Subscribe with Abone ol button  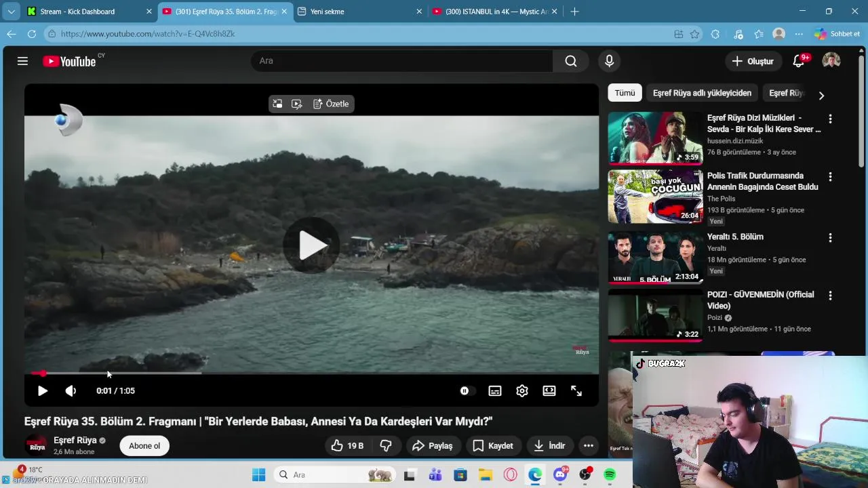pos(144,445)
